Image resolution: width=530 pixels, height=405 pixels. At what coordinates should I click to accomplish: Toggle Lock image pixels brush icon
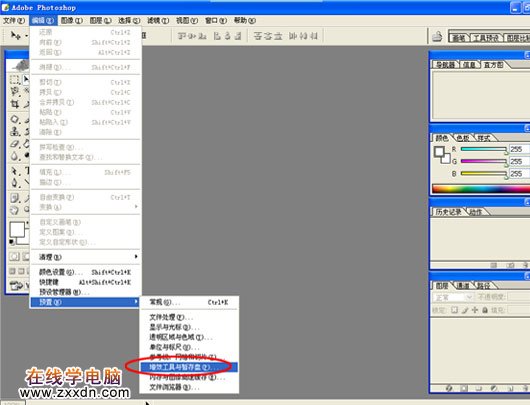465,310
